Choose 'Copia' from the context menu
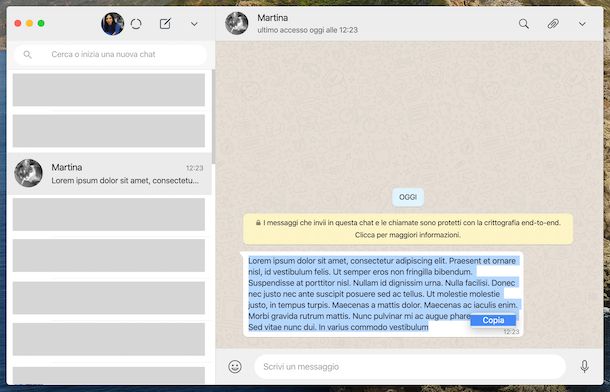This screenshot has height=392, width=610. [x=493, y=320]
